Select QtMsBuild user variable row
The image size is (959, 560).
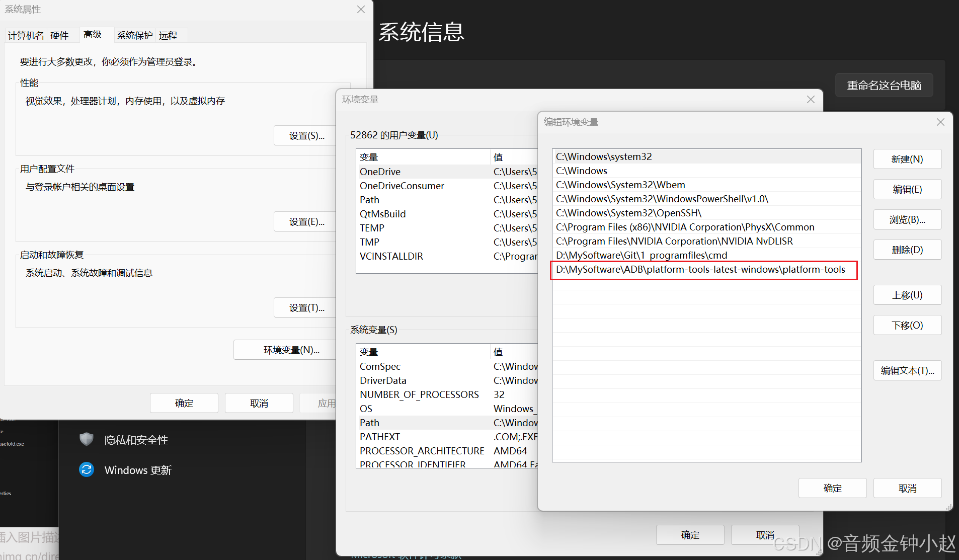[447, 214]
